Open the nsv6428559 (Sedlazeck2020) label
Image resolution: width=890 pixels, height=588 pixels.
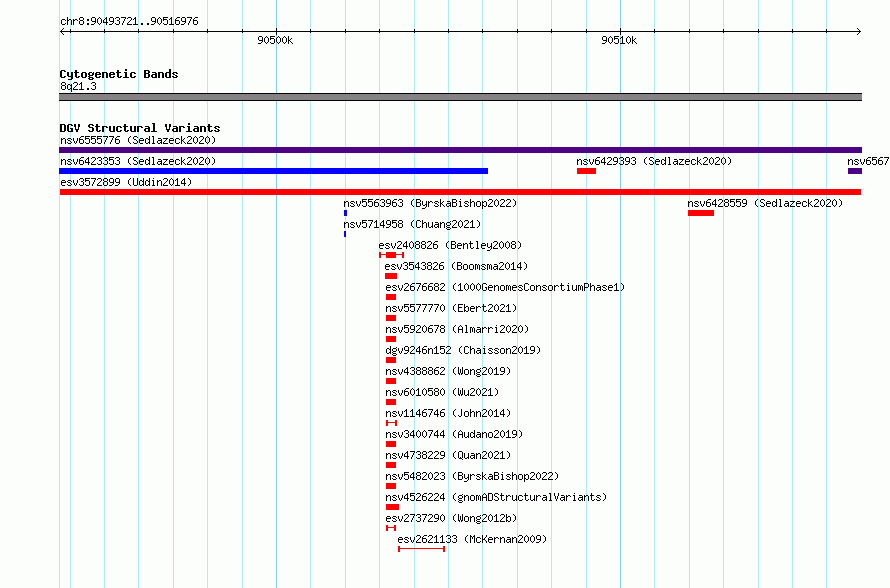(765, 203)
